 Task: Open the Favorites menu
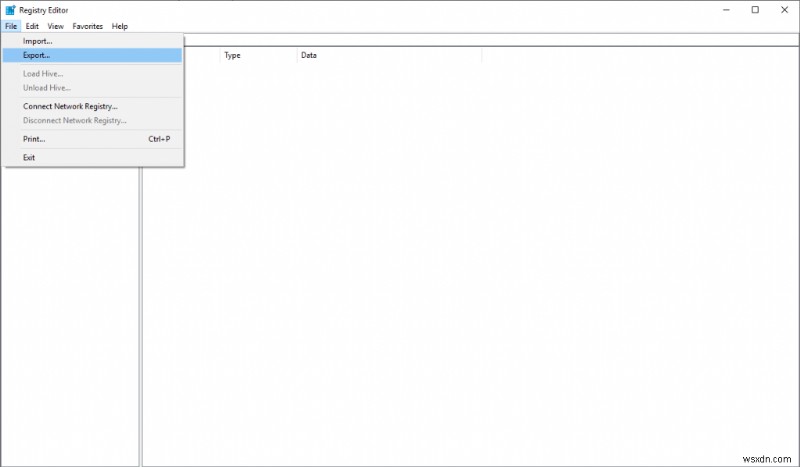point(88,26)
